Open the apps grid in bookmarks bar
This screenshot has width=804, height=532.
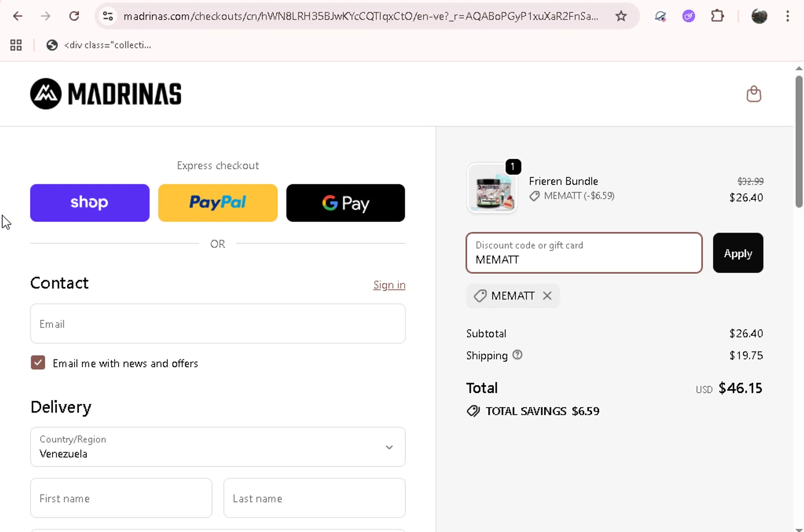tap(16, 45)
